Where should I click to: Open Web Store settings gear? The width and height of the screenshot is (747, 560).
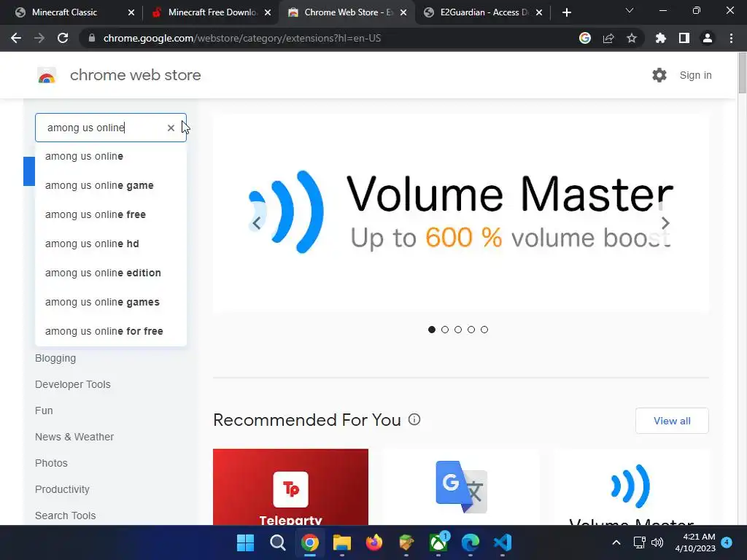[x=659, y=75]
